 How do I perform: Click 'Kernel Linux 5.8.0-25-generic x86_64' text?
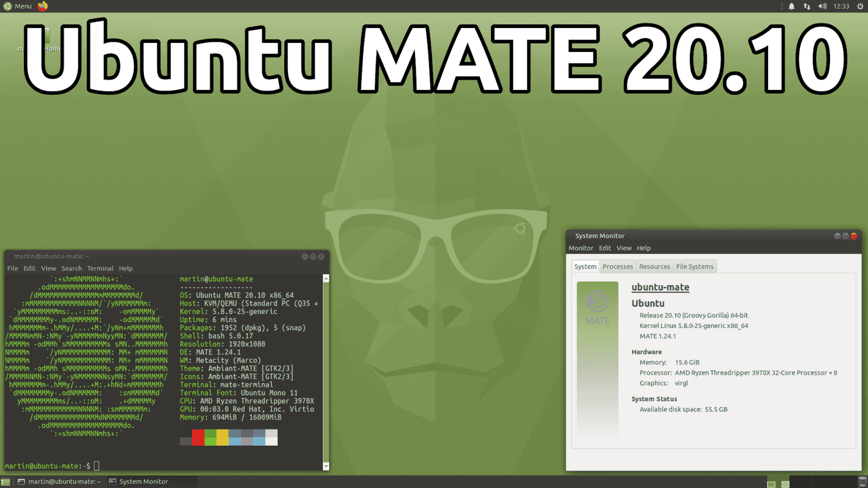[x=694, y=326]
